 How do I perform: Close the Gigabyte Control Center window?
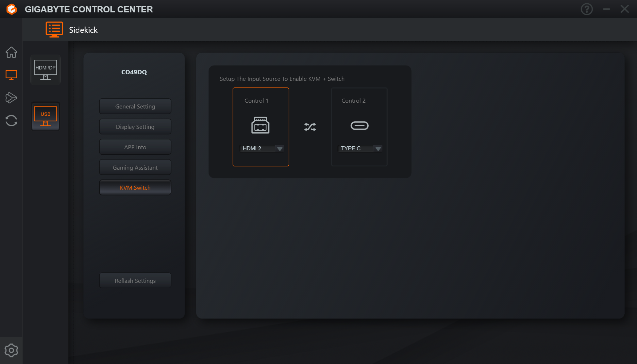[625, 9]
